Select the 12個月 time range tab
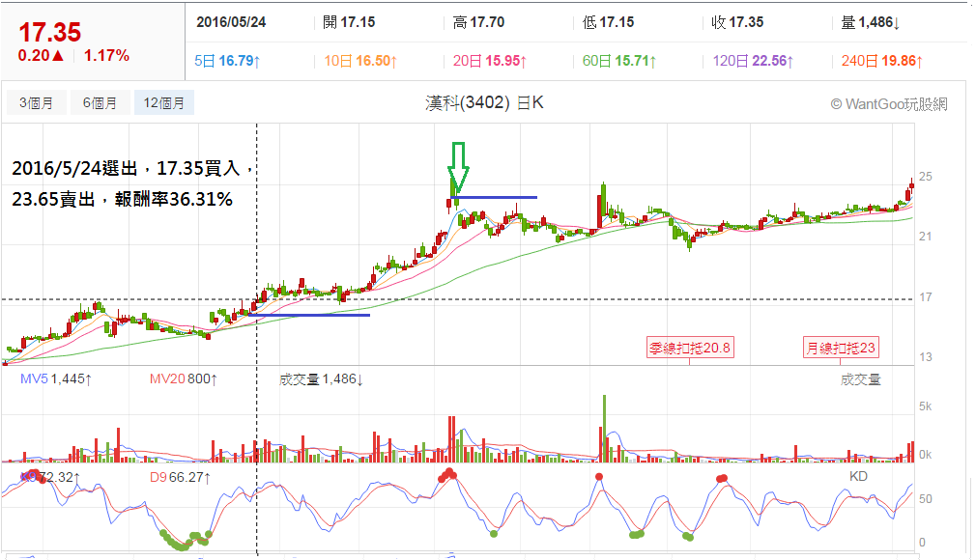Screen dimensions: 976x560 [x=163, y=102]
